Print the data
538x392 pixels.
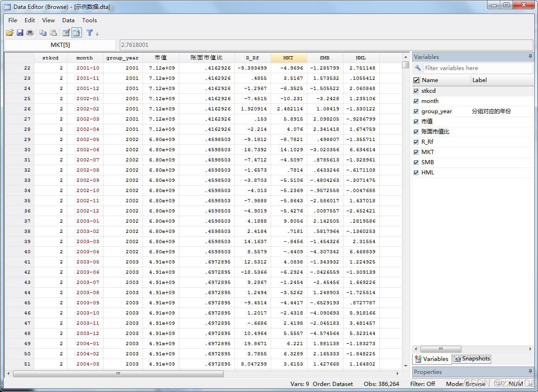pos(30,32)
